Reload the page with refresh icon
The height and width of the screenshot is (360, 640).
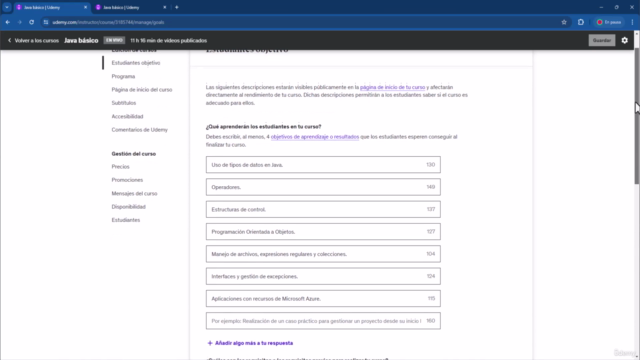click(31, 22)
